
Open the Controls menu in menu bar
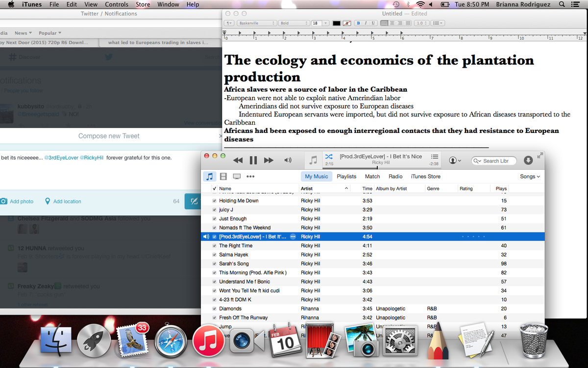tap(117, 4)
